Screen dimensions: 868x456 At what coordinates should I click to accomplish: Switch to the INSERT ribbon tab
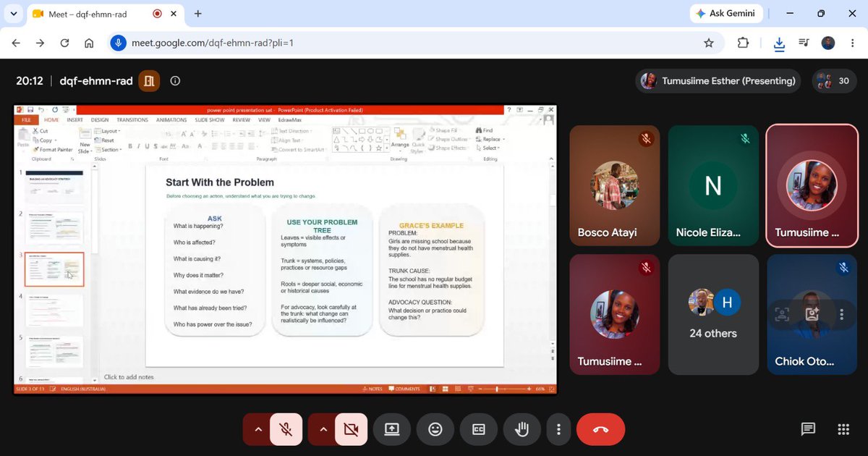[x=75, y=120]
